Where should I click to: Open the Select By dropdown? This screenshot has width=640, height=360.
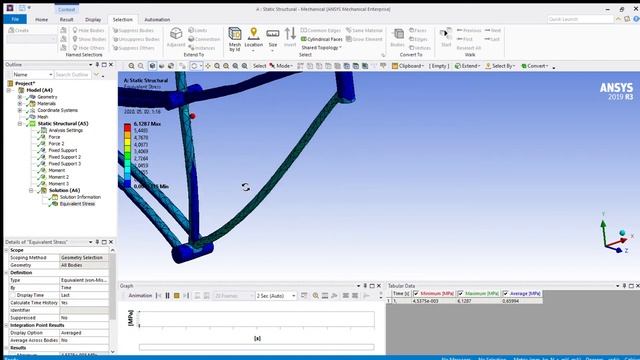tap(500, 66)
